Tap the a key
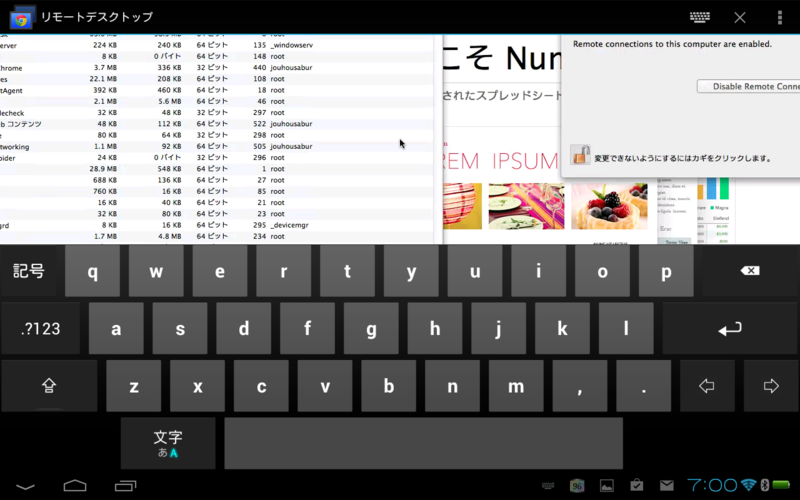 pos(116,329)
